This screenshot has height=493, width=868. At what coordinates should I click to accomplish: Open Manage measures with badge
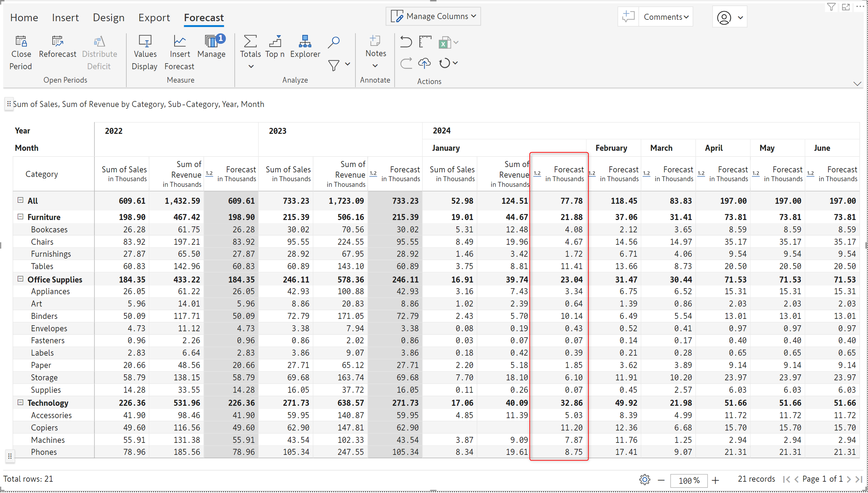click(212, 42)
